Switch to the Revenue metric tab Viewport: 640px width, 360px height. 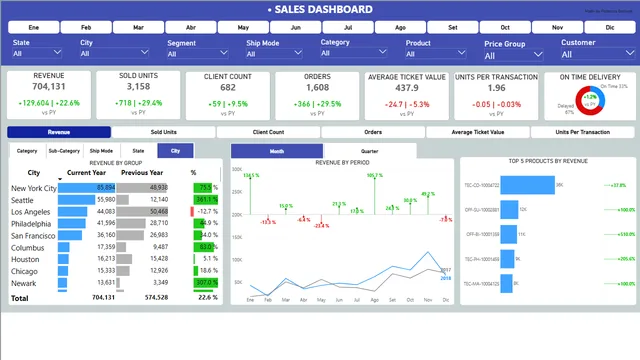coord(59,132)
